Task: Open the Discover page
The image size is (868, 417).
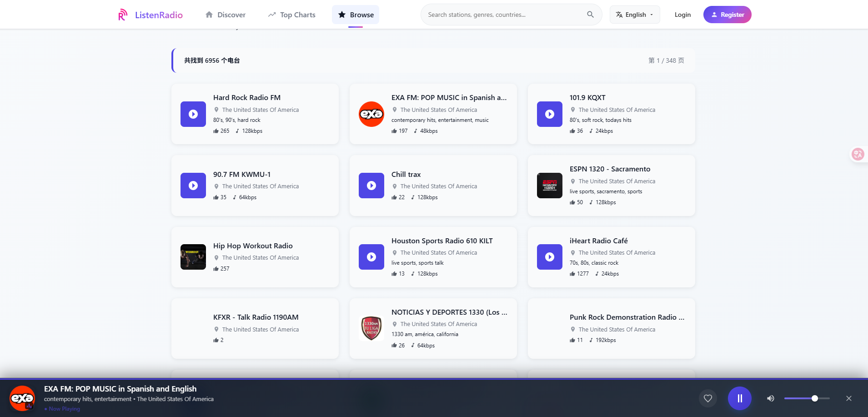Action: coord(226,15)
